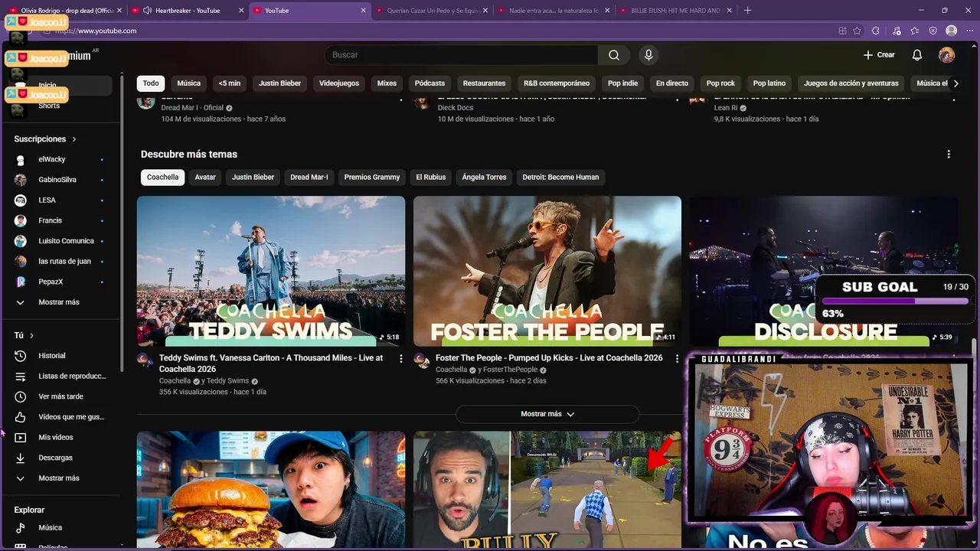Screen dimensions: 980x551
Task: Open options menu for Teddy Swims video
Action: 400,358
